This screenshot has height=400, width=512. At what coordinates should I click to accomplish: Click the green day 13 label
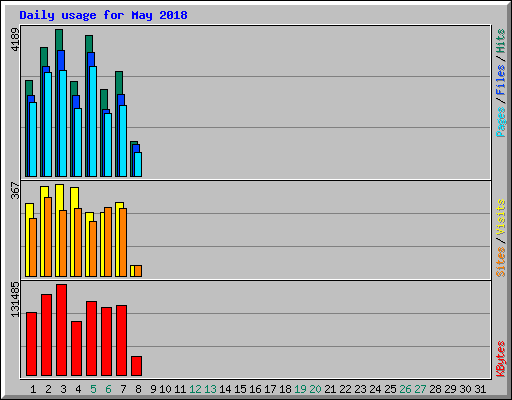(x=210, y=389)
